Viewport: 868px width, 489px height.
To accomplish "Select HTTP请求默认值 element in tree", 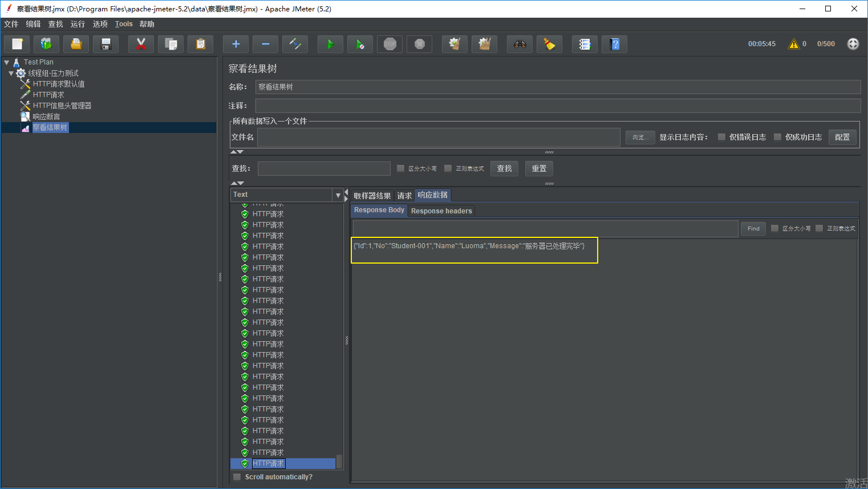I will [x=58, y=84].
